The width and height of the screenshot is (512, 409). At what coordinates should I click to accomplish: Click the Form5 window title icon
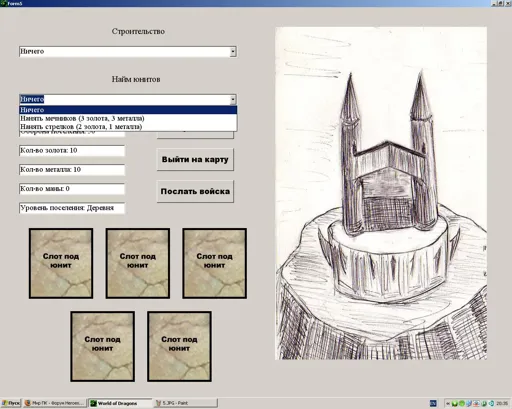(x=3, y=3)
